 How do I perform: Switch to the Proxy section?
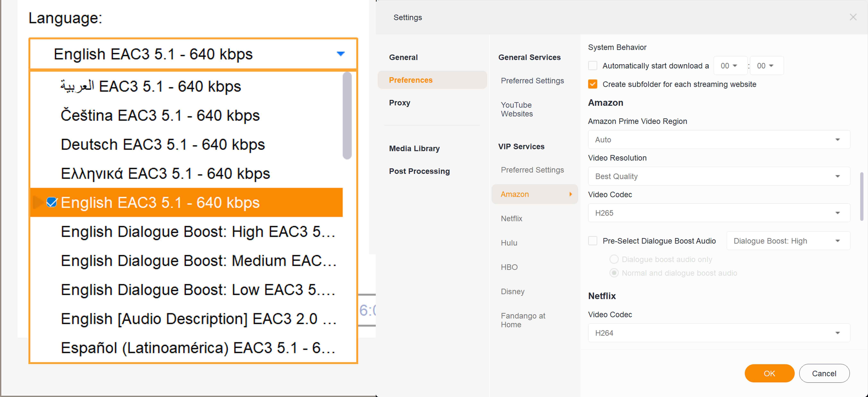[400, 103]
